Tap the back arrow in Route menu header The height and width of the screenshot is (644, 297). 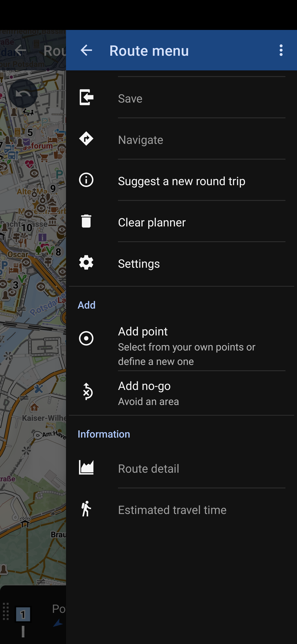coord(86,50)
